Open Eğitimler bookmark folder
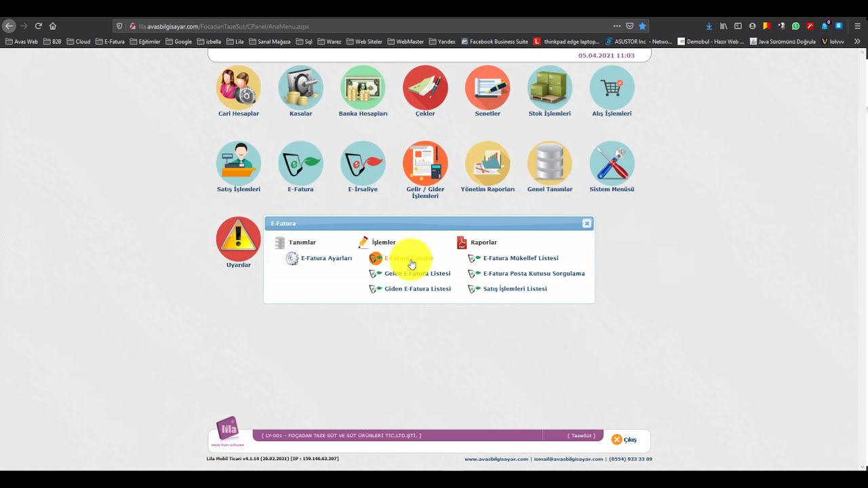The width and height of the screenshot is (868, 488). 145,41
